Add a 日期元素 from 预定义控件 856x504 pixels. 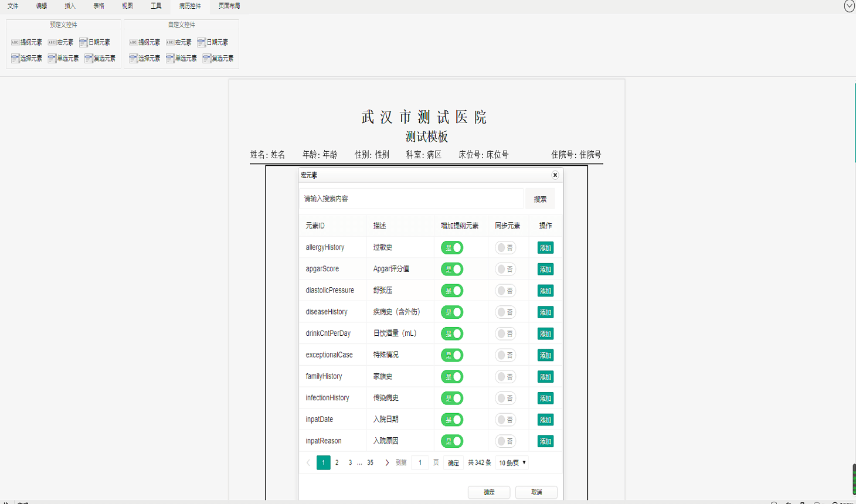(x=96, y=42)
